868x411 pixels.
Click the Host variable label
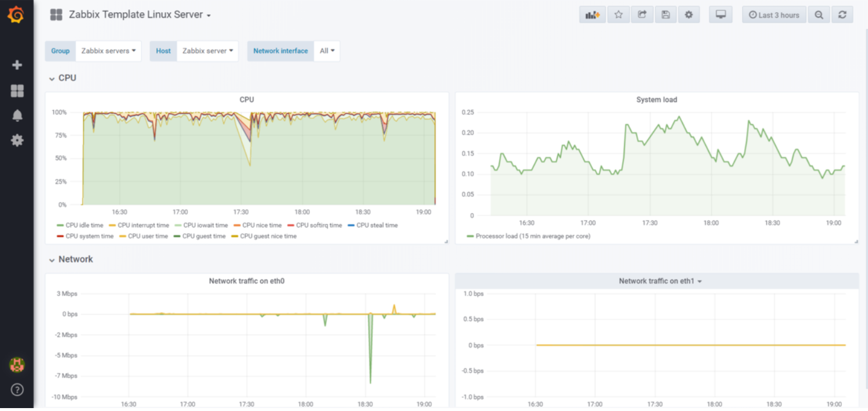pos(163,51)
